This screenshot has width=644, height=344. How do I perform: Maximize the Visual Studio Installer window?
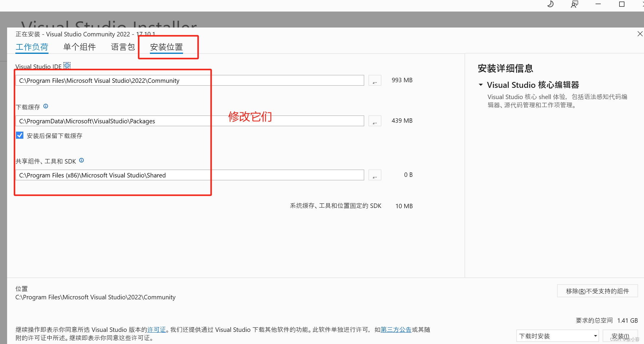pos(622,4)
